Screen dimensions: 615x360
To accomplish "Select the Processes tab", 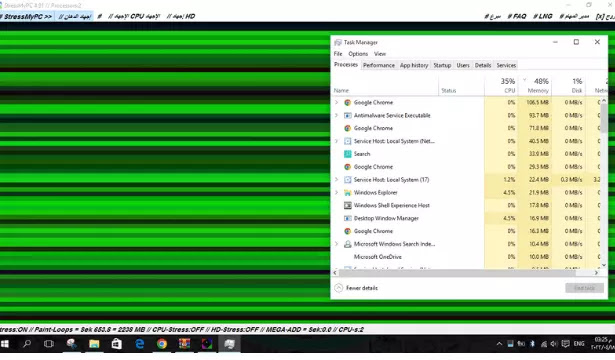I will tap(346, 65).
